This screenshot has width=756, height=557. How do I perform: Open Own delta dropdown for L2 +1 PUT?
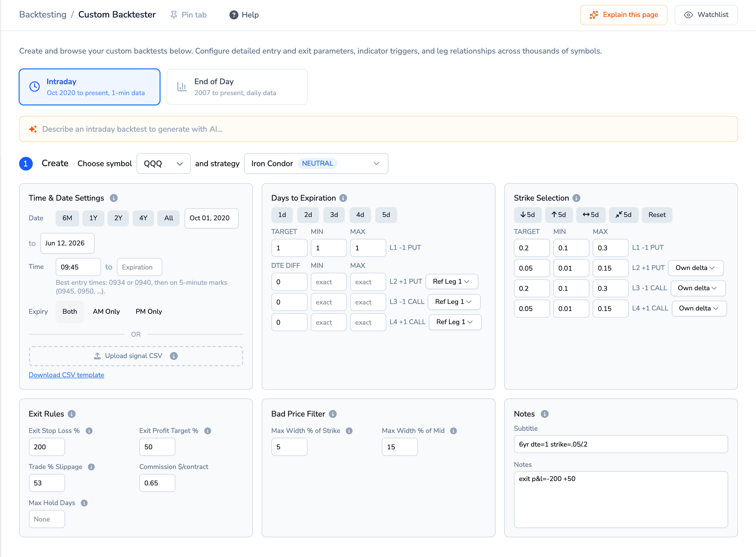(696, 268)
